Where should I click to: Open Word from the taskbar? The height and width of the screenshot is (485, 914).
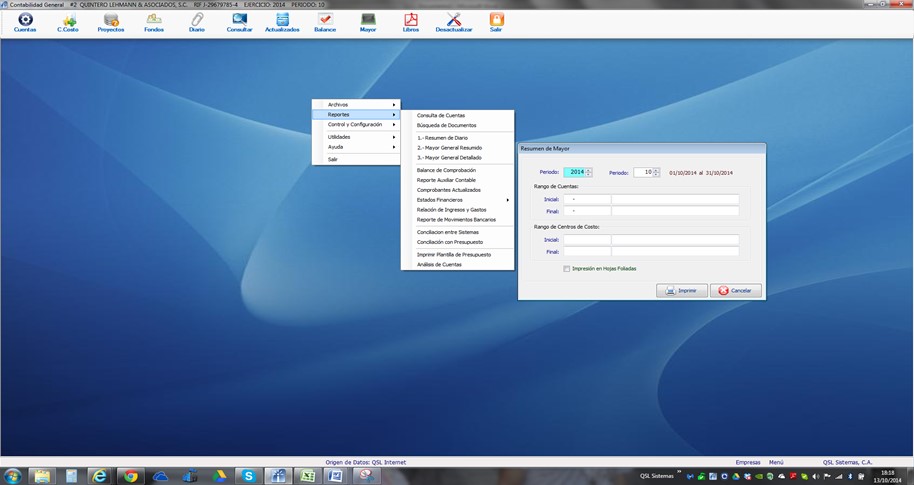pyautogui.click(x=337, y=476)
